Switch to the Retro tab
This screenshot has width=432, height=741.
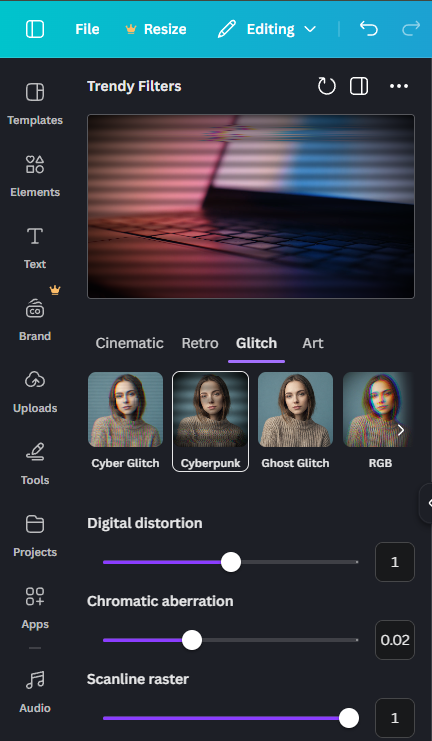tap(200, 343)
